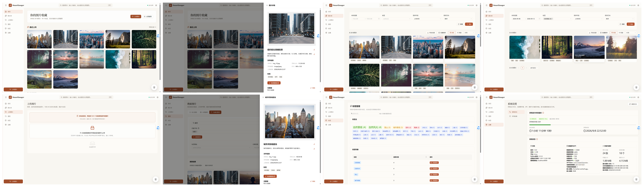Edit the title 纽约街头高楼街景 with the pencil icon

(314, 50)
